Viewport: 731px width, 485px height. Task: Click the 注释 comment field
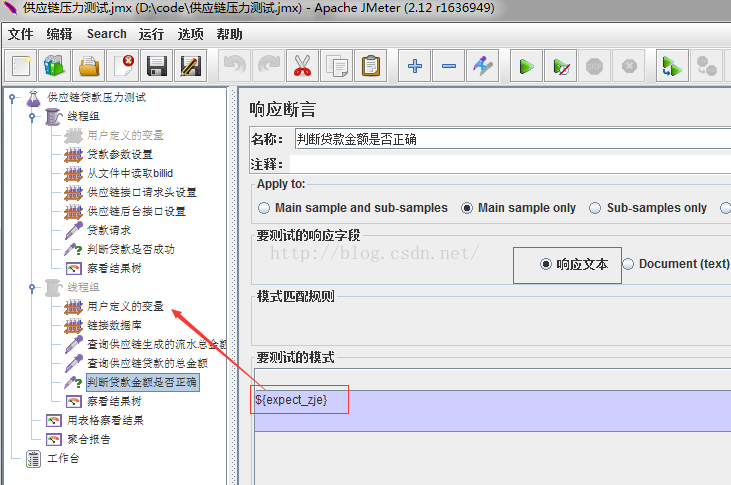[510, 164]
